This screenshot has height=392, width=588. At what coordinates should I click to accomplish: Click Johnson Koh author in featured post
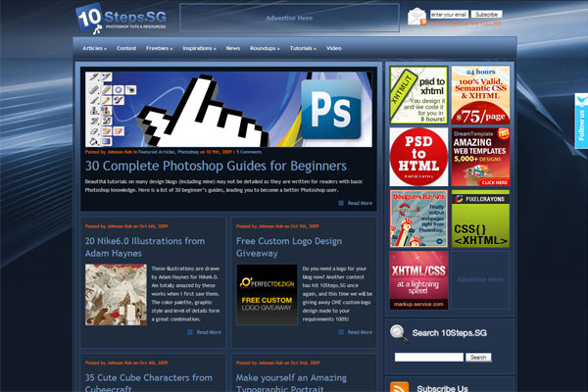point(120,152)
